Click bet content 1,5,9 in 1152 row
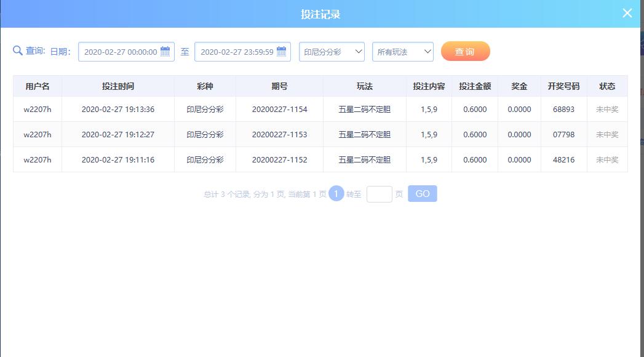 (x=429, y=160)
